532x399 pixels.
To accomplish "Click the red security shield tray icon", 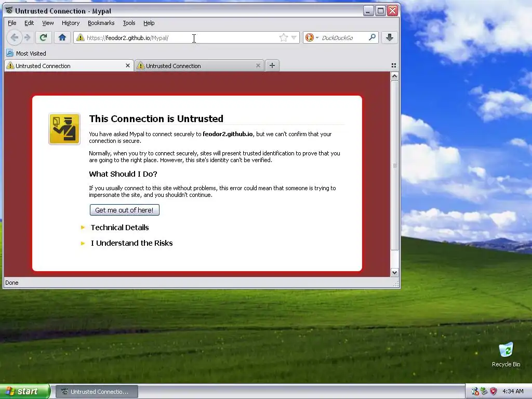I will coord(494,391).
